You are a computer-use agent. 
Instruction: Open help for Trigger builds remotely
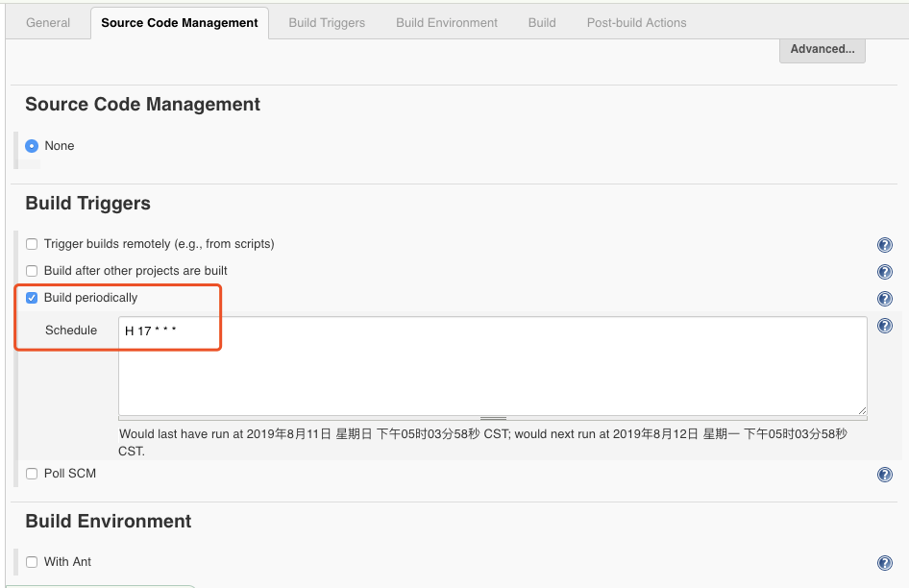tap(885, 245)
